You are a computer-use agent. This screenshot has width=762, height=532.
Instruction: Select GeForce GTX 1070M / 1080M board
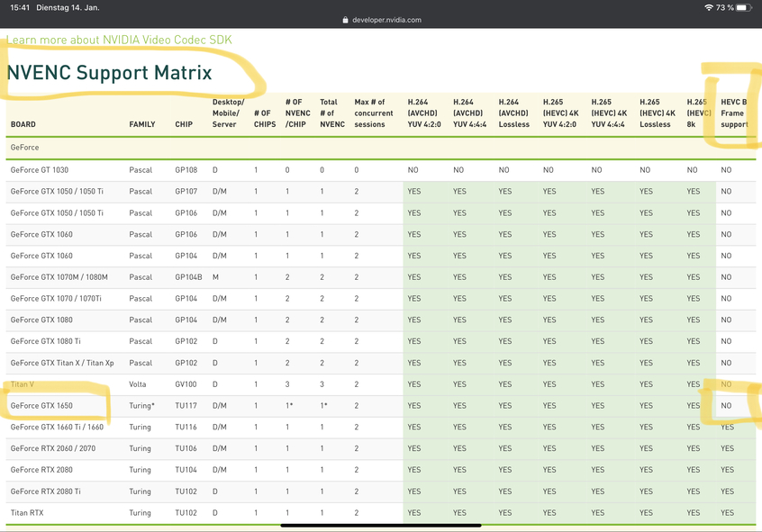click(59, 277)
